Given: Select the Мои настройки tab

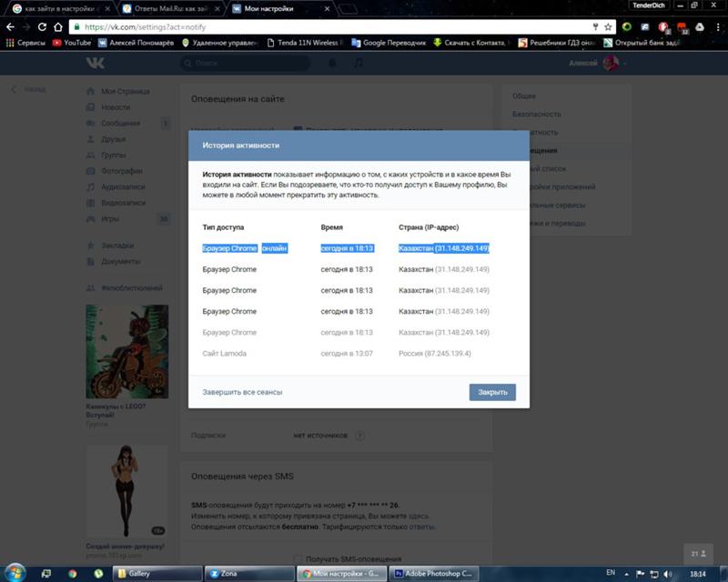Looking at the screenshot, I should coord(278,8).
